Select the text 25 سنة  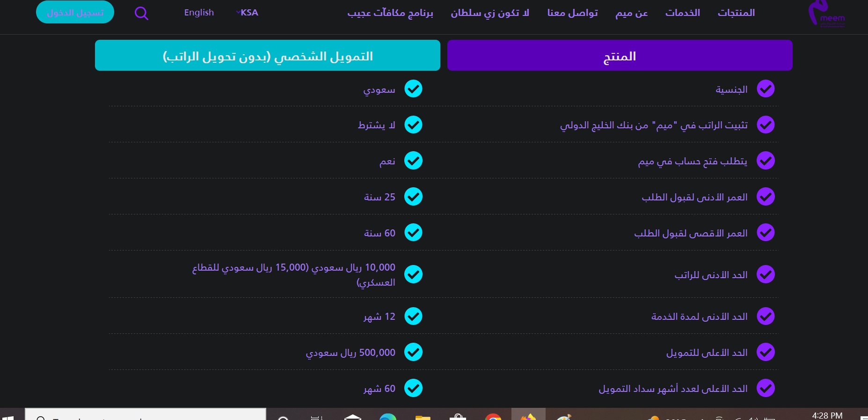tap(379, 197)
